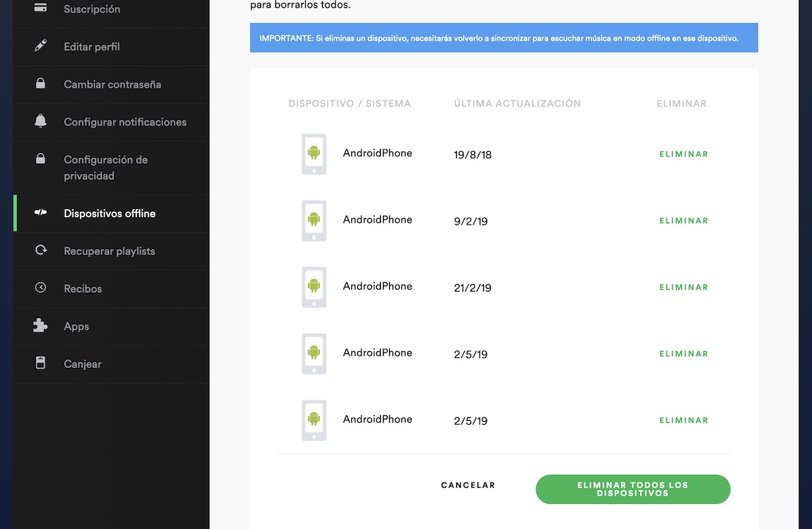Screen dimensions: 812x529
Task: Click the Canjear card icon
Action: coord(41,363)
